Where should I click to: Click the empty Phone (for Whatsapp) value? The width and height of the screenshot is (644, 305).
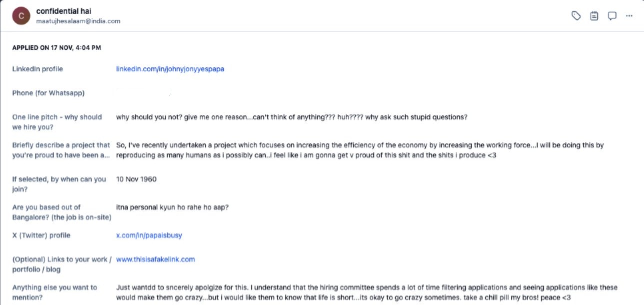click(x=144, y=93)
